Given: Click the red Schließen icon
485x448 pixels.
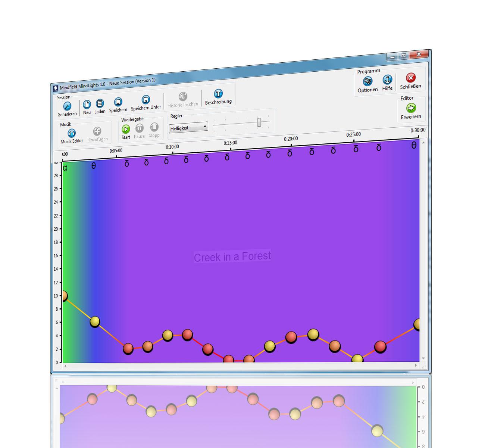Looking at the screenshot, I should click(411, 78).
